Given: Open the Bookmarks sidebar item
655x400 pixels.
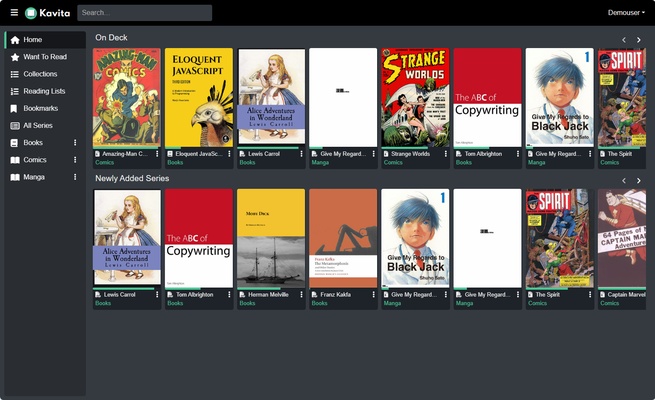Looking at the screenshot, I should [x=40, y=108].
